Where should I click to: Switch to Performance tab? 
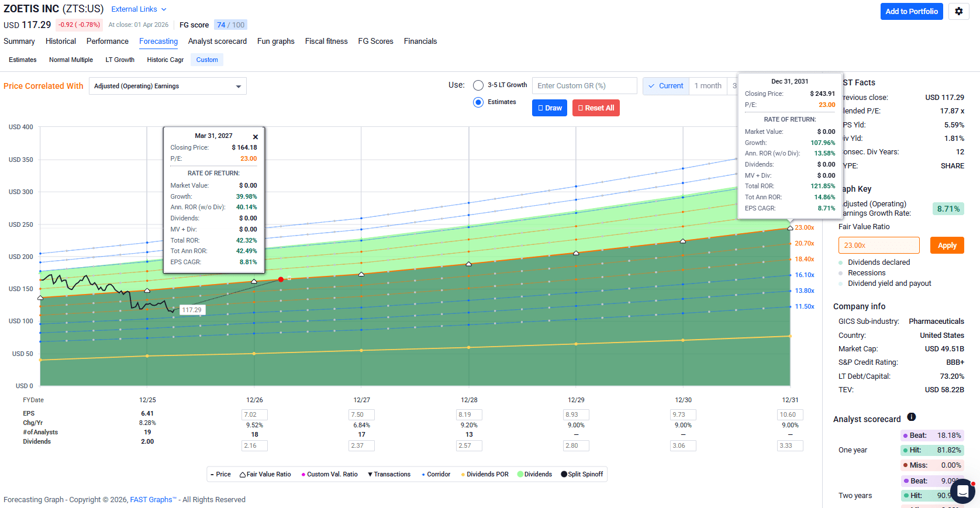(108, 42)
